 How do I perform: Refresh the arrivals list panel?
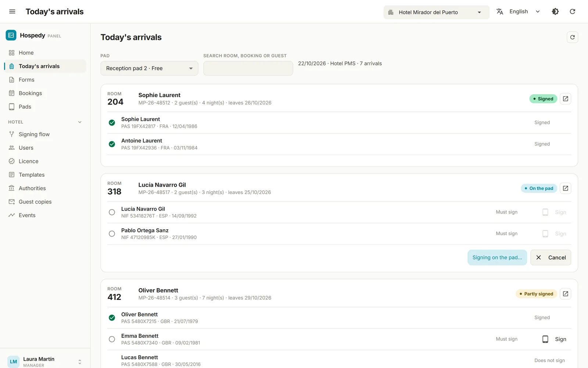click(572, 37)
